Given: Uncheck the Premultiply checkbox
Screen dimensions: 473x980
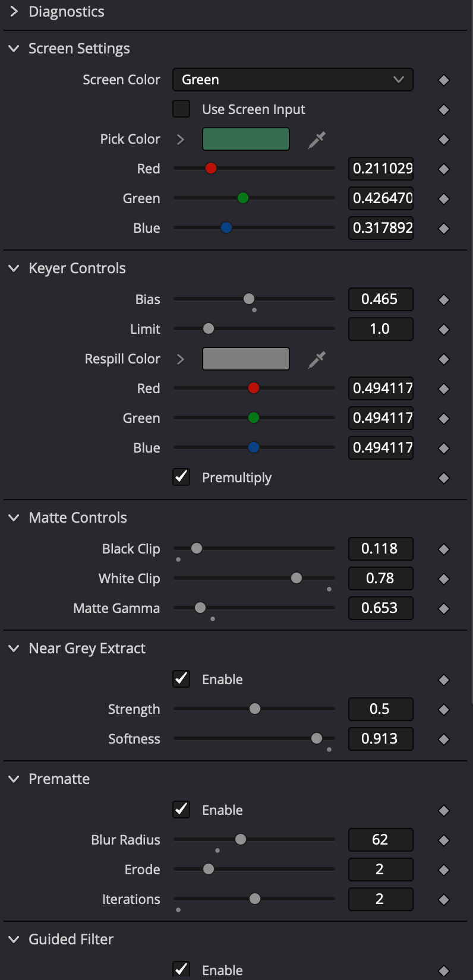Looking at the screenshot, I should (181, 478).
